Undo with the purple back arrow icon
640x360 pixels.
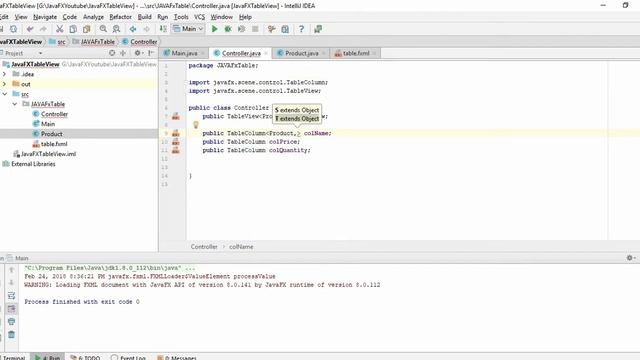(30, 29)
